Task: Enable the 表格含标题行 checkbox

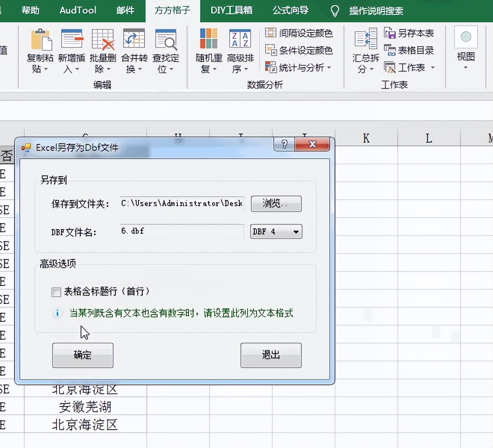Action: (56, 292)
